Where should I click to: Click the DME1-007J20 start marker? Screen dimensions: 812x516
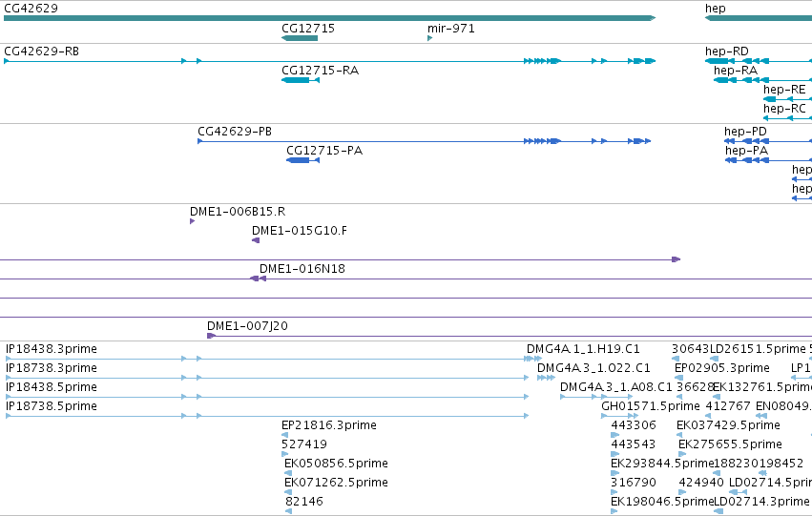click(x=211, y=336)
